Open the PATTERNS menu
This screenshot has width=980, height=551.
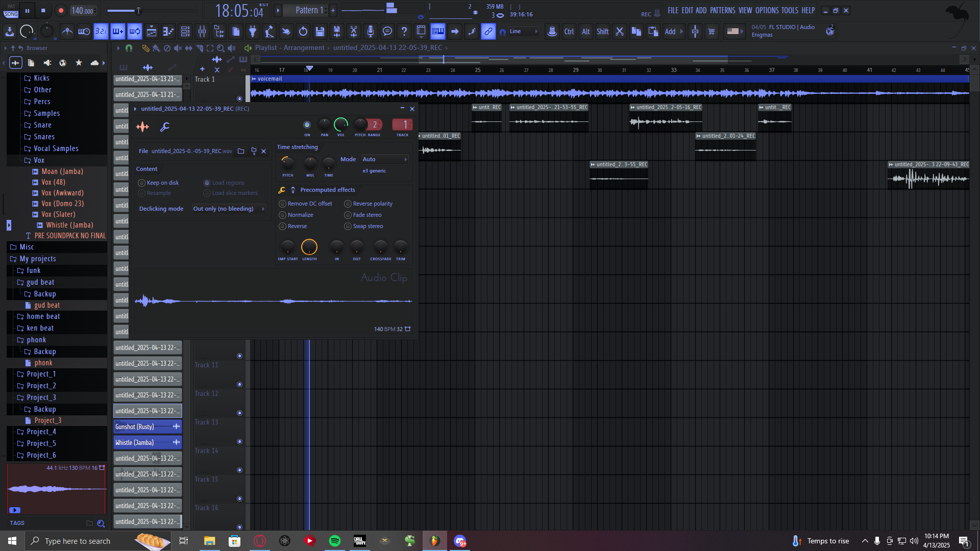[722, 11]
